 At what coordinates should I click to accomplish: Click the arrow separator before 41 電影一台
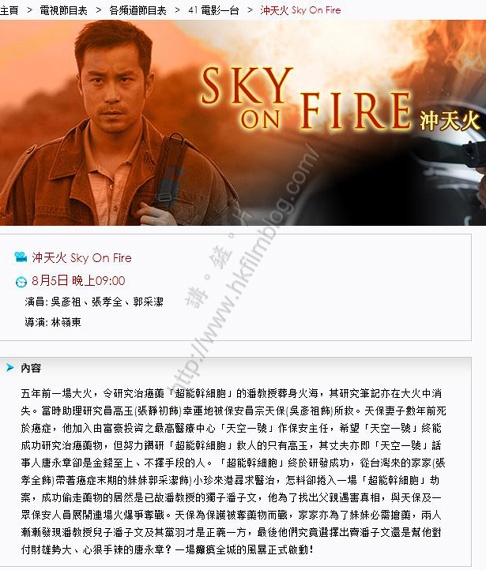click(x=177, y=10)
